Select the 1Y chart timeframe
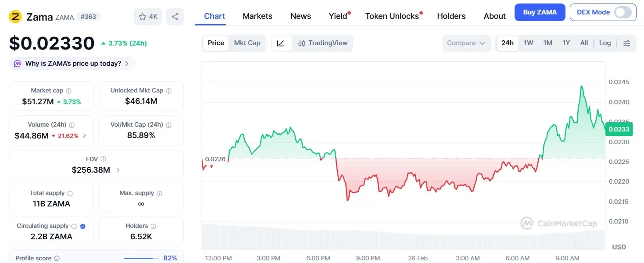 [x=566, y=43]
